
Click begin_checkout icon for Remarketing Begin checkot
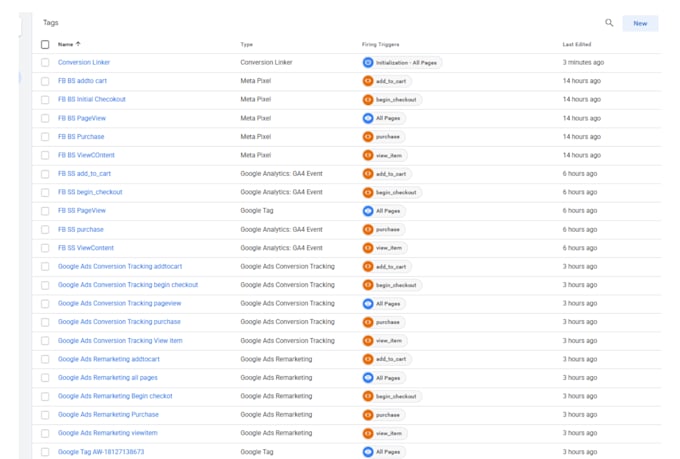click(368, 396)
